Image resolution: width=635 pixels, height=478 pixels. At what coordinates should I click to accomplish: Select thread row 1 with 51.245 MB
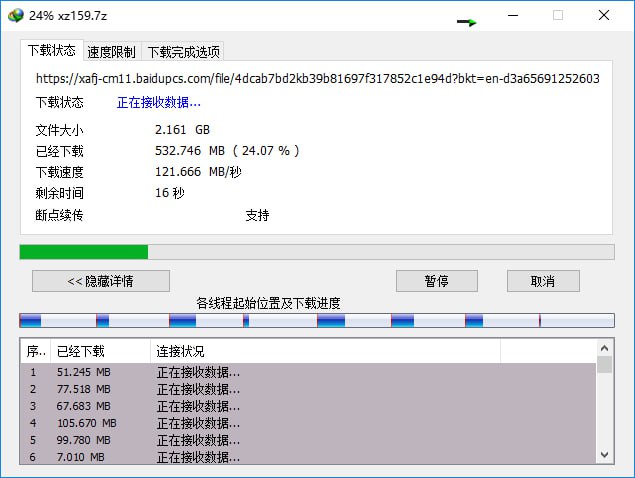click(x=308, y=372)
